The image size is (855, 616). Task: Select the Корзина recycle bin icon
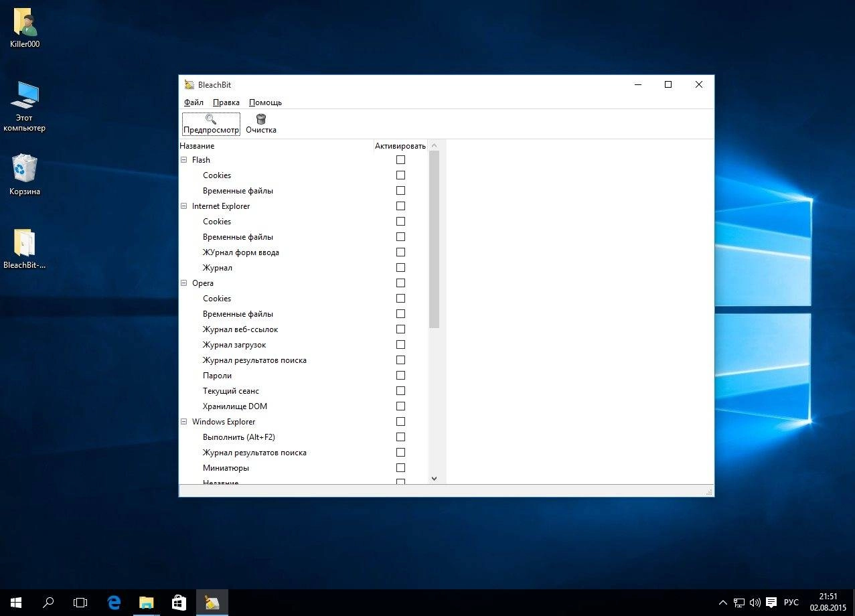(25, 175)
